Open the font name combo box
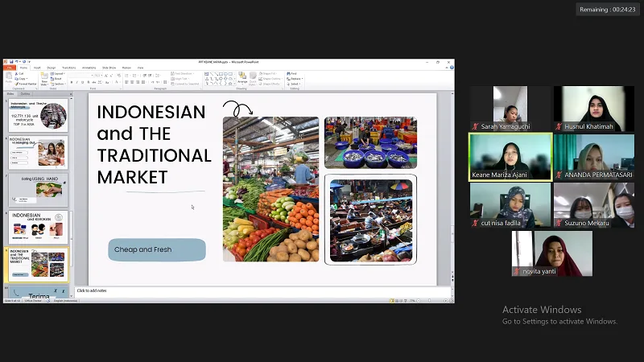This screenshot has width=644, height=362. (x=80, y=76)
